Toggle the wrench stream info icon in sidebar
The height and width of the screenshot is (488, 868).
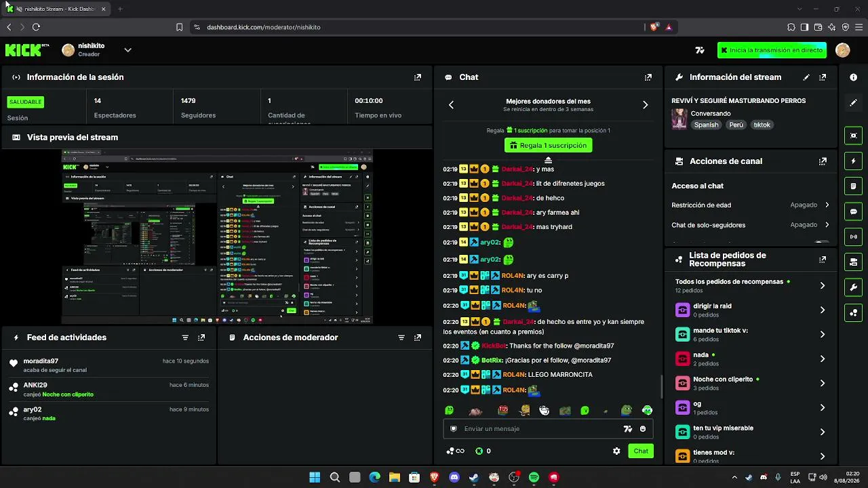pyautogui.click(x=853, y=287)
